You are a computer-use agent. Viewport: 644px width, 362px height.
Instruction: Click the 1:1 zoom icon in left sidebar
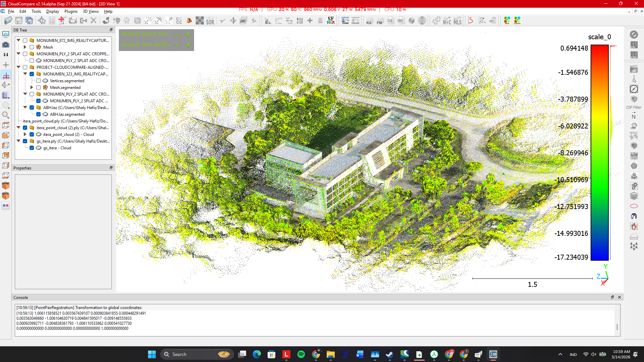click(x=6, y=54)
